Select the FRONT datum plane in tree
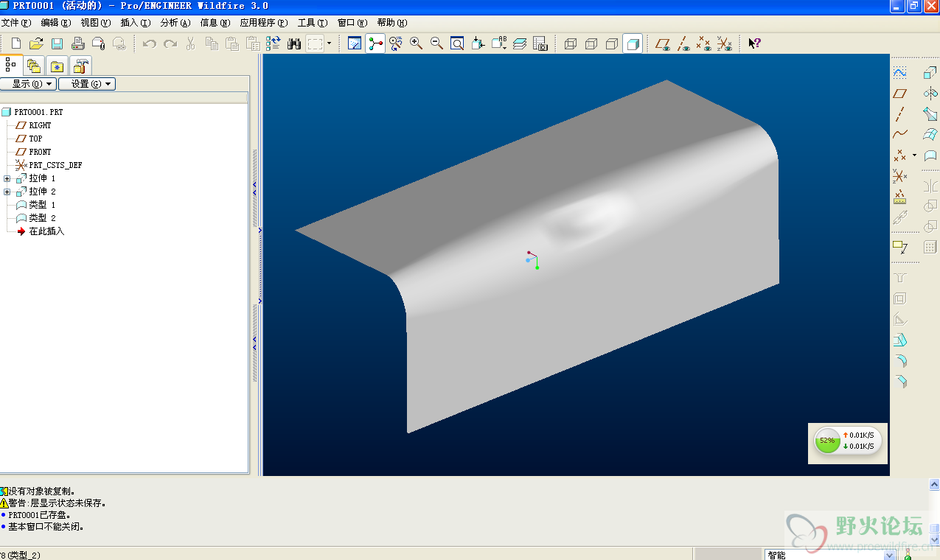The width and height of the screenshot is (940, 560). [40, 152]
